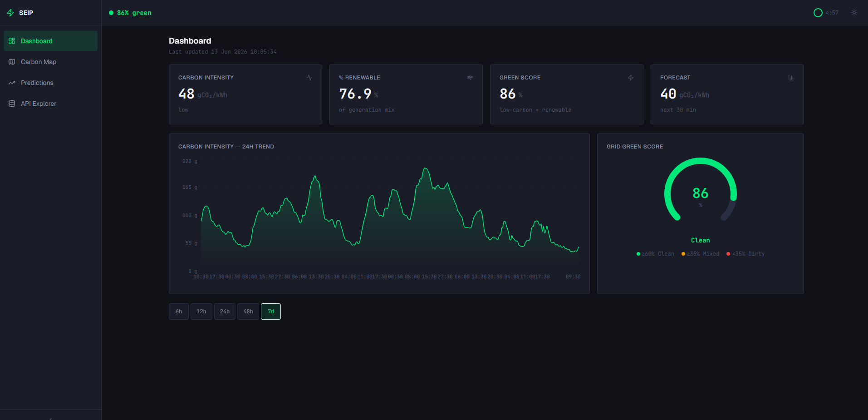Image resolution: width=868 pixels, height=420 pixels.
Task: Click the red <35% Dirty legend dot
Action: [x=728, y=254]
